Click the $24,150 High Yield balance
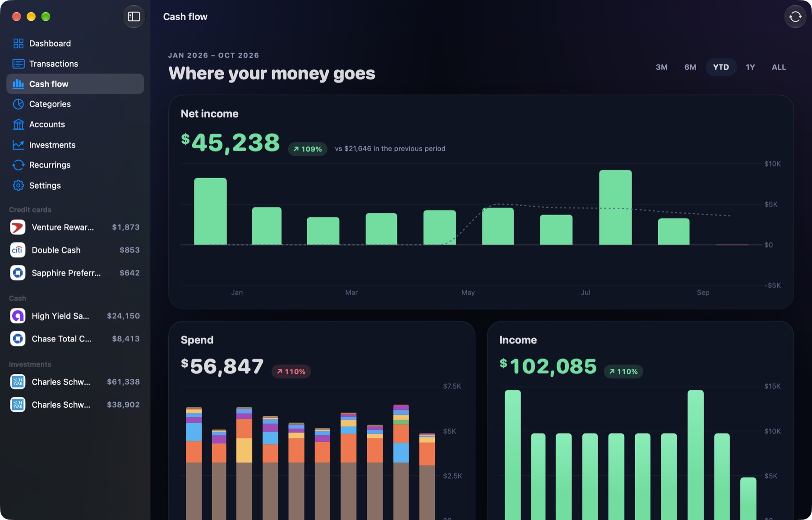 123,316
